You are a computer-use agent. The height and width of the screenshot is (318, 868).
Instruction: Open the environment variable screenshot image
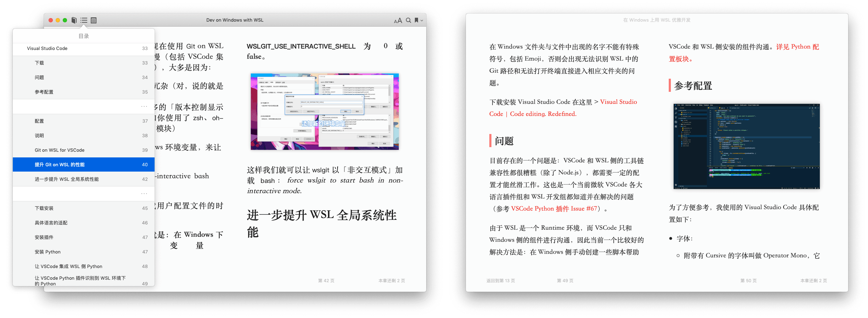(x=324, y=112)
